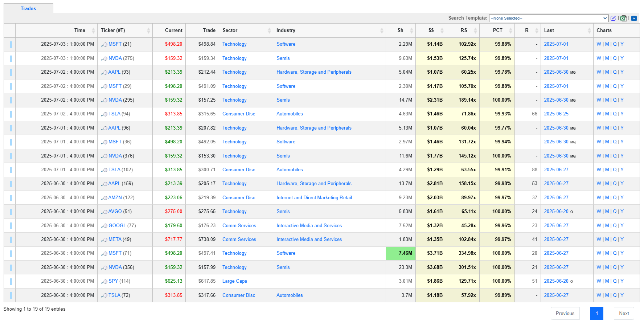Open Last date 2025-06-20 in SPY row
644x327 pixels.
tap(556, 281)
